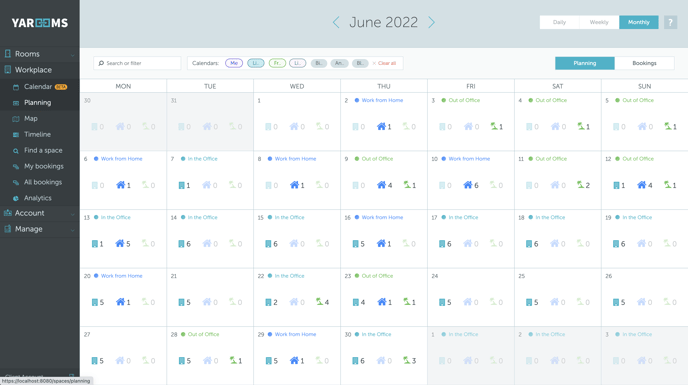Viewport: 688px width, 385px height.
Task: Toggle the outlined purple 'Li..' calendar chip
Action: (297, 63)
